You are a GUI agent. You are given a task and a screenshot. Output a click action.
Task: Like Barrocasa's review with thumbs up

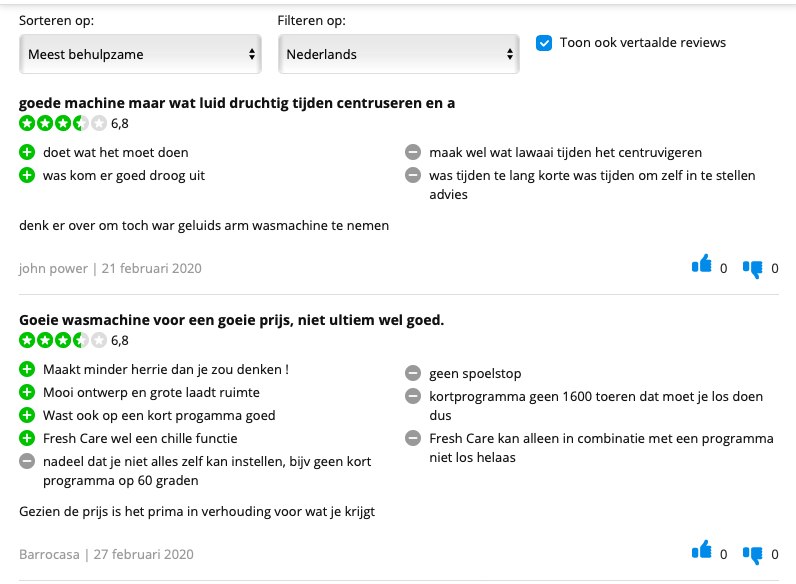702,552
